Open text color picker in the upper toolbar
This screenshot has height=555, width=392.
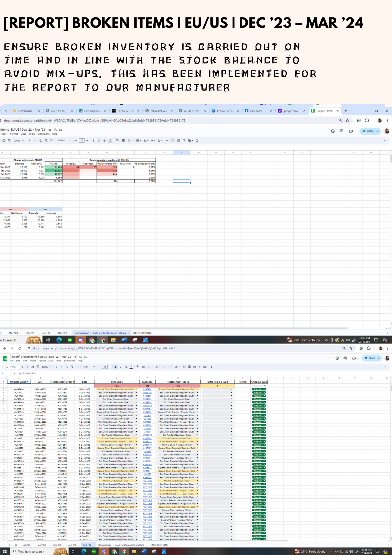pyautogui.click(x=110, y=141)
